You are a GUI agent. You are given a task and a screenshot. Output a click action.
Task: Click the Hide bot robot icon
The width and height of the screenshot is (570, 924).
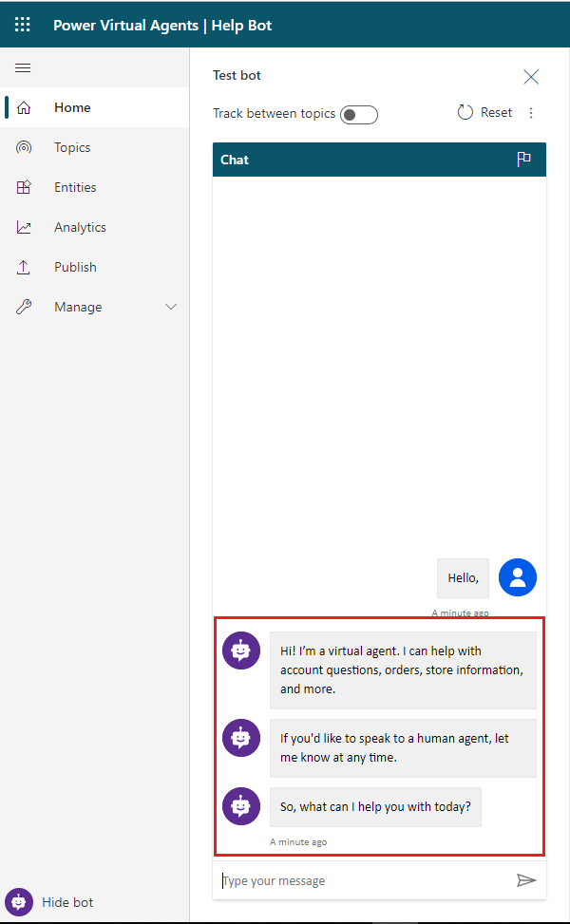pyautogui.click(x=19, y=902)
